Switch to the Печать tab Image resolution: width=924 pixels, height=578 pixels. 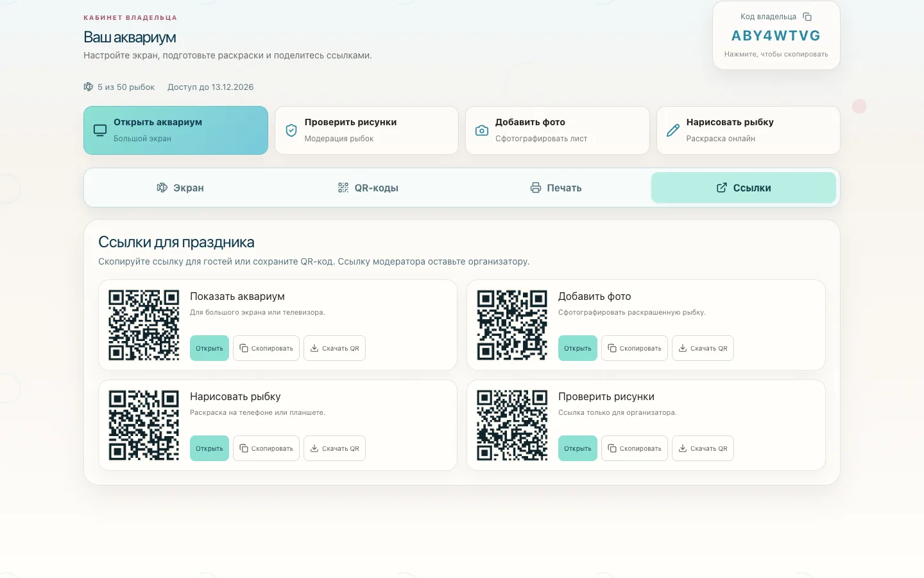tap(556, 188)
